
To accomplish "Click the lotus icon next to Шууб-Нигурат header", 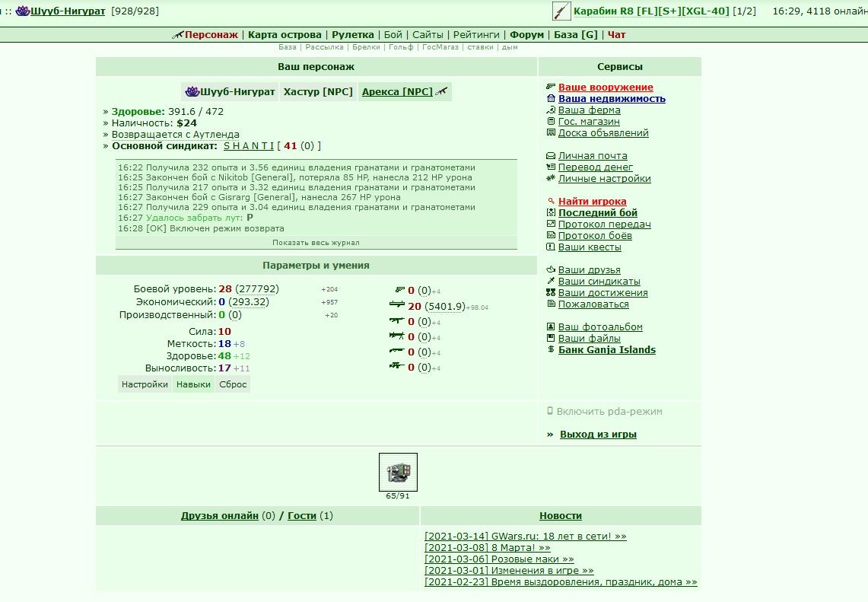I will click(23, 11).
